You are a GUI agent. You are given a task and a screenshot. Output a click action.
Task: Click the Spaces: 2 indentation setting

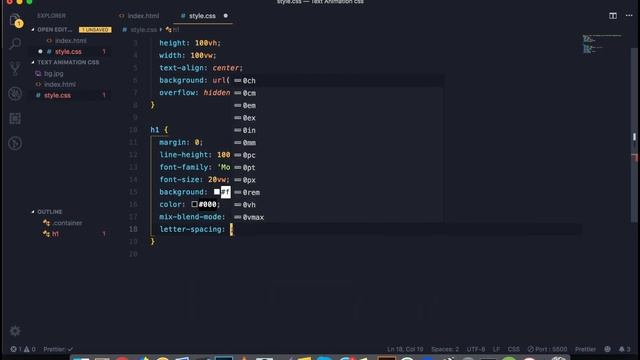click(x=445, y=349)
